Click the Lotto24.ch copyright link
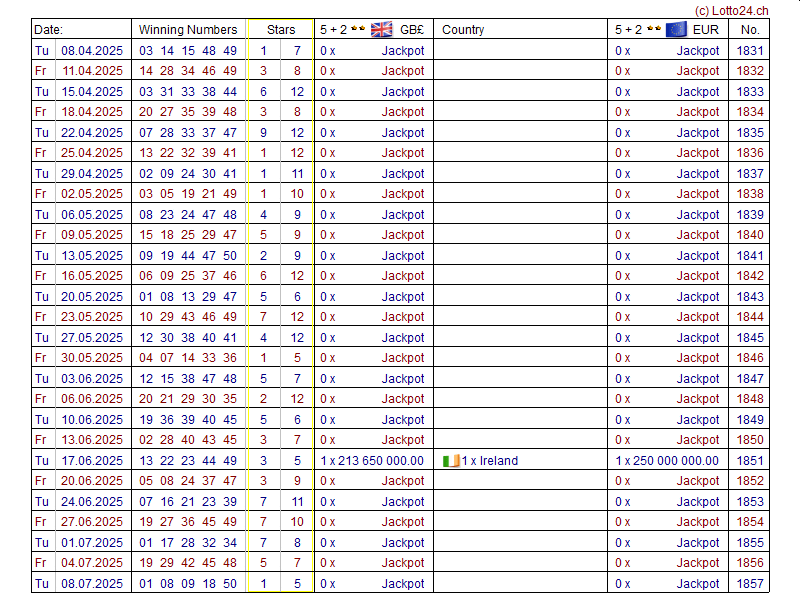 731,10
